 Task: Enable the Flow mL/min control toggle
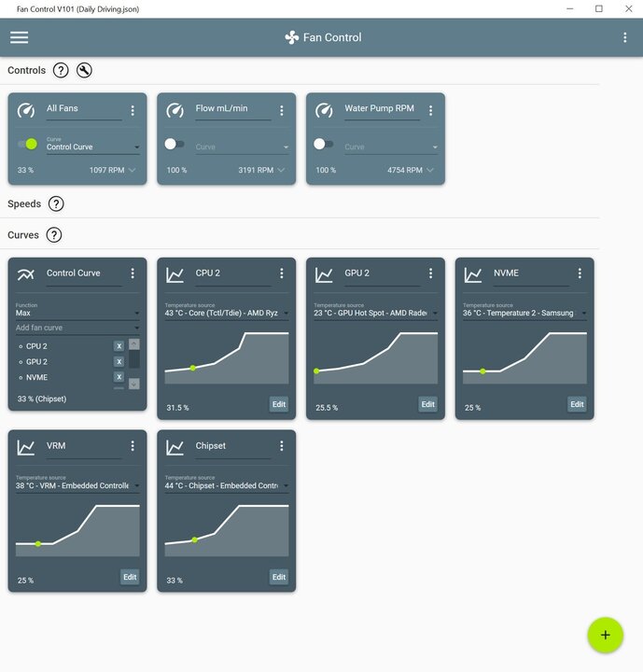(x=175, y=144)
